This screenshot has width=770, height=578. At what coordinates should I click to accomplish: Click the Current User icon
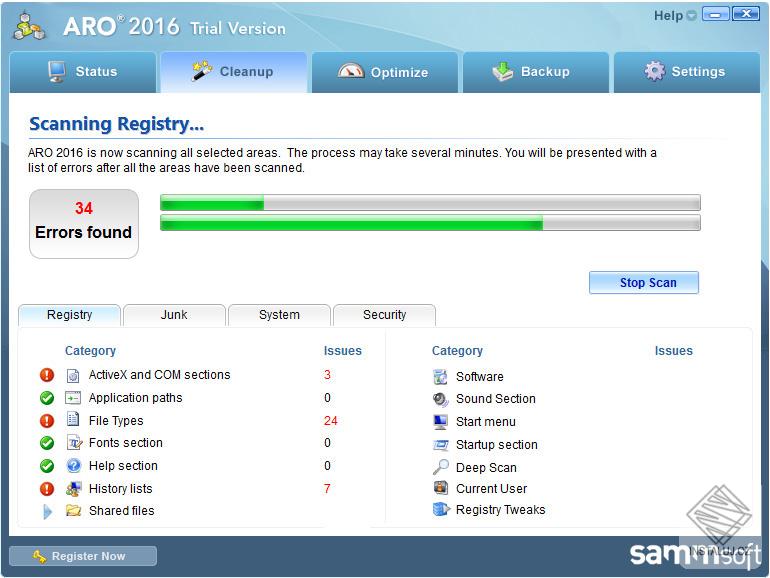(x=440, y=488)
